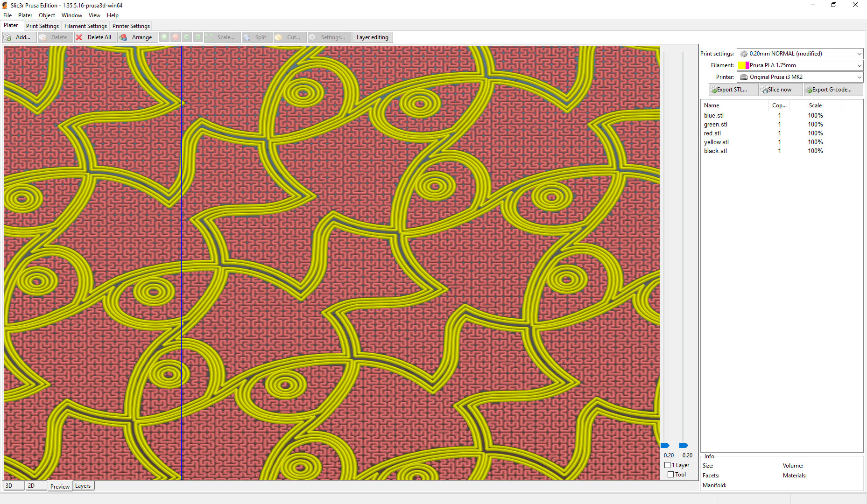867x504 pixels.
Task: Click the Export G-code button
Action: coord(833,89)
